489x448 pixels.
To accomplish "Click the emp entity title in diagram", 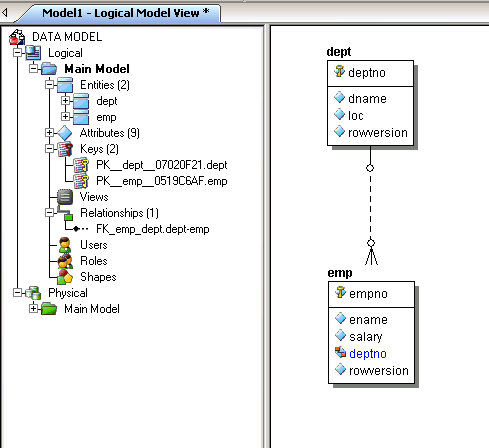I will 340,273.
